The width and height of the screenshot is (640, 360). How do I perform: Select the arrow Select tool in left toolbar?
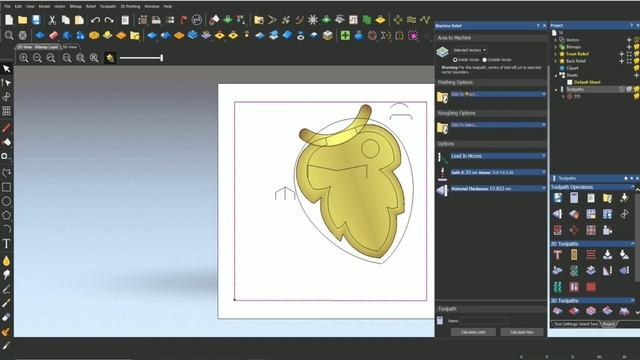coord(7,69)
